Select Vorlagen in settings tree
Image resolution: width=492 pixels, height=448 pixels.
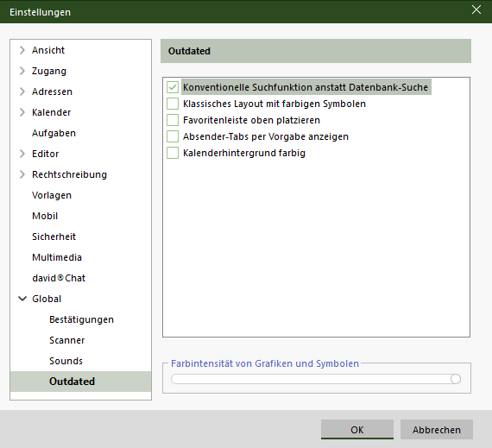pyautogui.click(x=52, y=195)
